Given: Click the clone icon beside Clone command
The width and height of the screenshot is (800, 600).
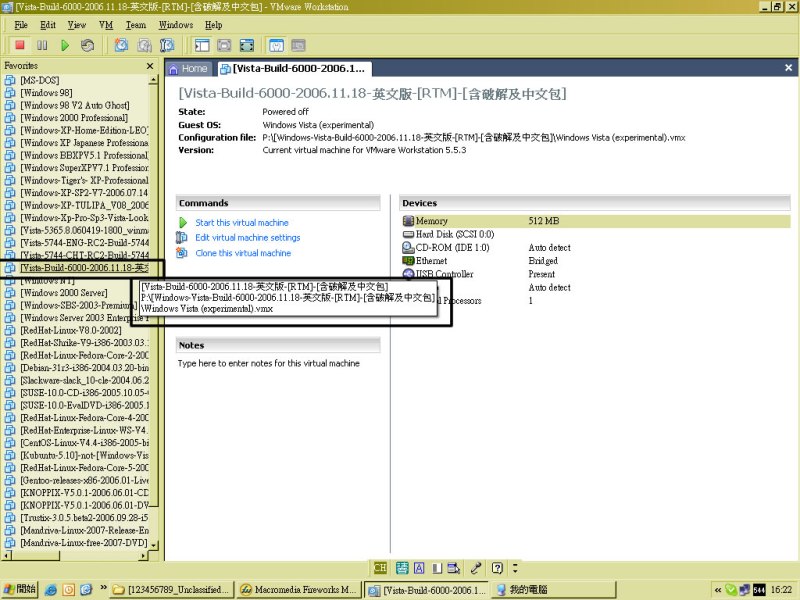Looking at the screenshot, I should click(x=182, y=253).
